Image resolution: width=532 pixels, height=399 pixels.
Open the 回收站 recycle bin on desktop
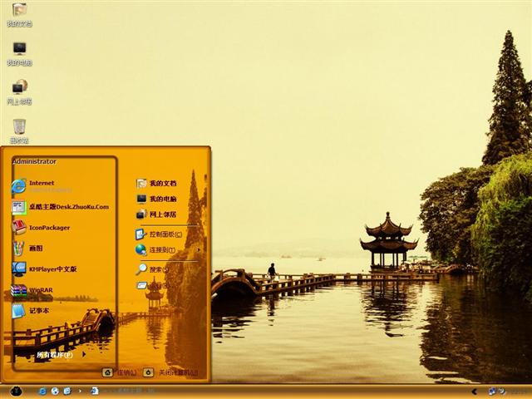[19, 131]
